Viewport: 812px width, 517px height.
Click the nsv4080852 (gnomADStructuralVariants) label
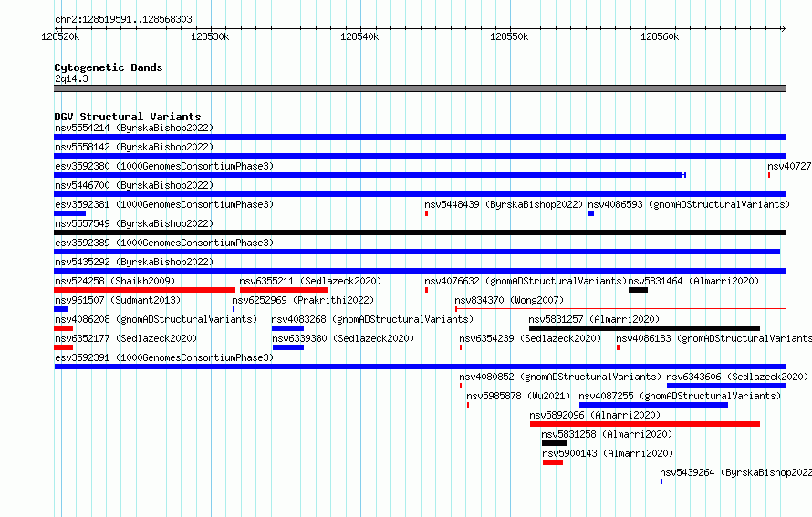[x=560, y=377]
